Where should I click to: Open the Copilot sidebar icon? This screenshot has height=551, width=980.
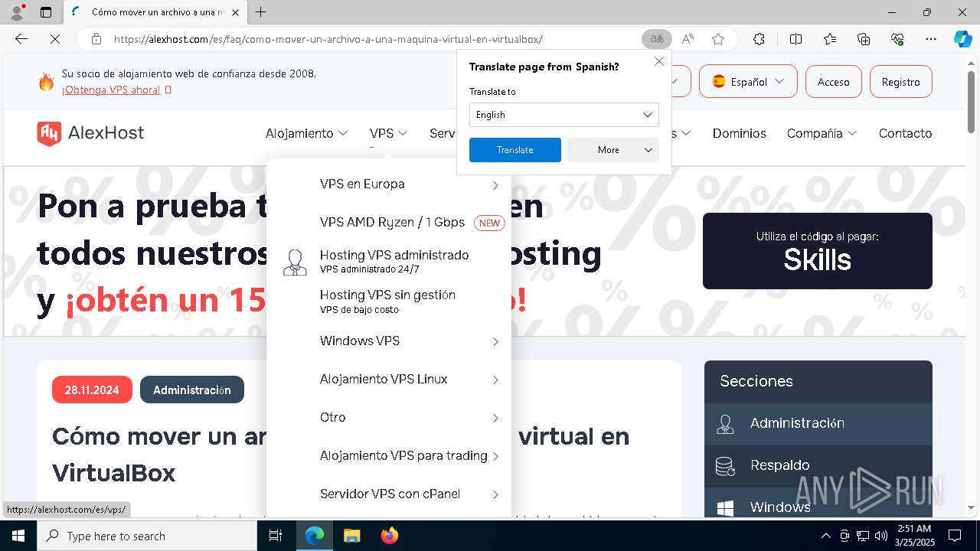point(962,39)
